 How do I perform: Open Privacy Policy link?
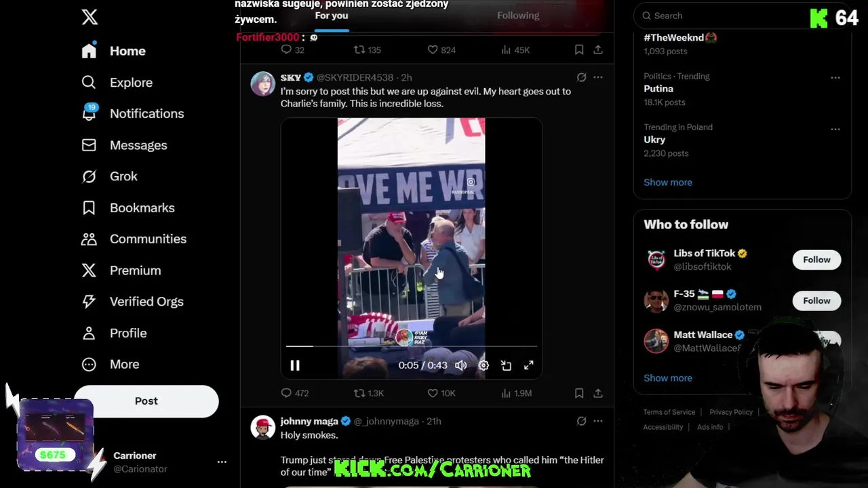tap(731, 412)
